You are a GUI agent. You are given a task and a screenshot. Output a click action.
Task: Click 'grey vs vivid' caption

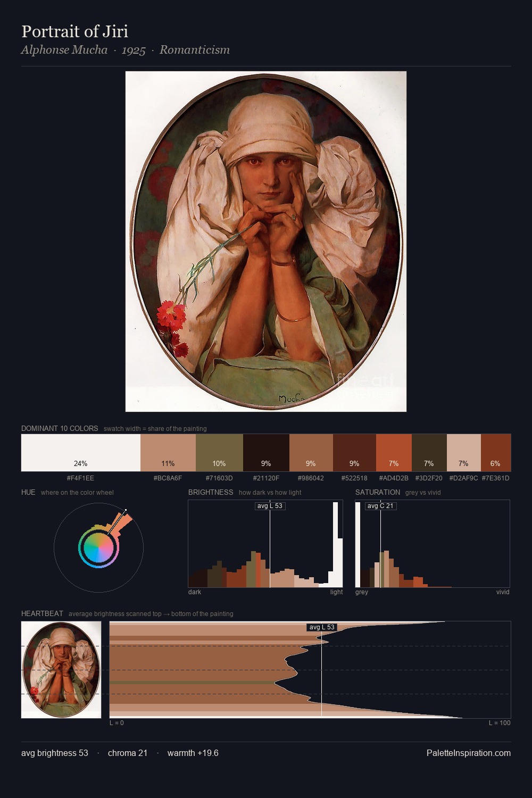point(423,493)
